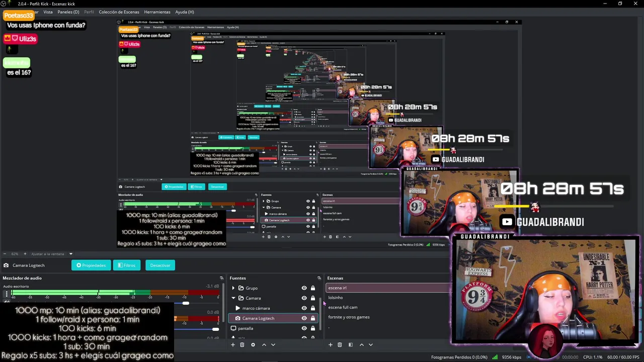Screen dimensions: 644x362
Task: Click the Filtros button
Action: (126, 265)
